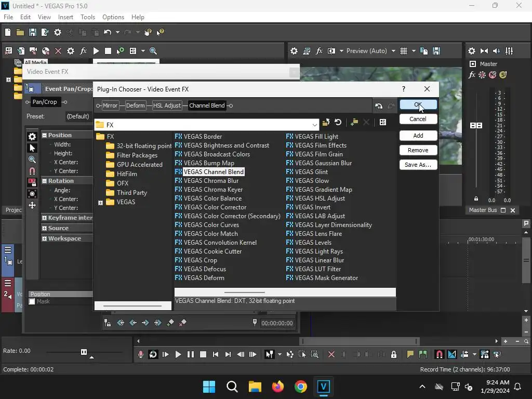Toggle the Master Bus output lock icon
532x399 pixels.
coord(476,199)
